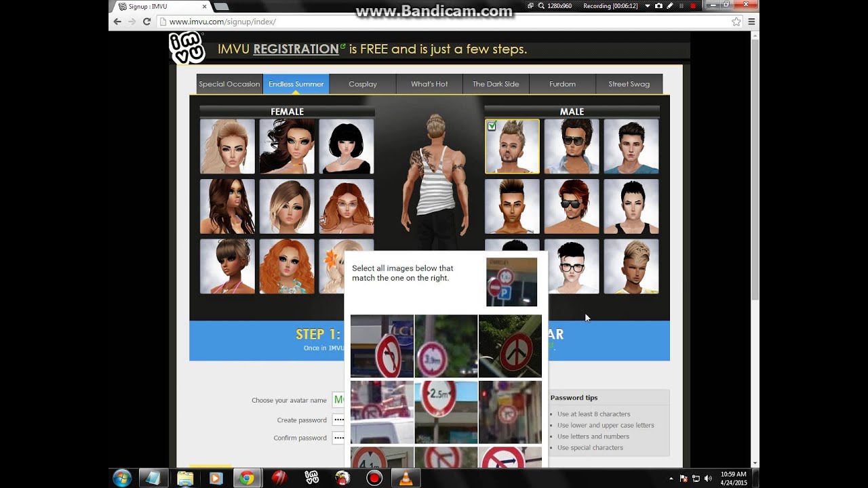Select captcha tile showing 2.5m sign

coord(446,412)
